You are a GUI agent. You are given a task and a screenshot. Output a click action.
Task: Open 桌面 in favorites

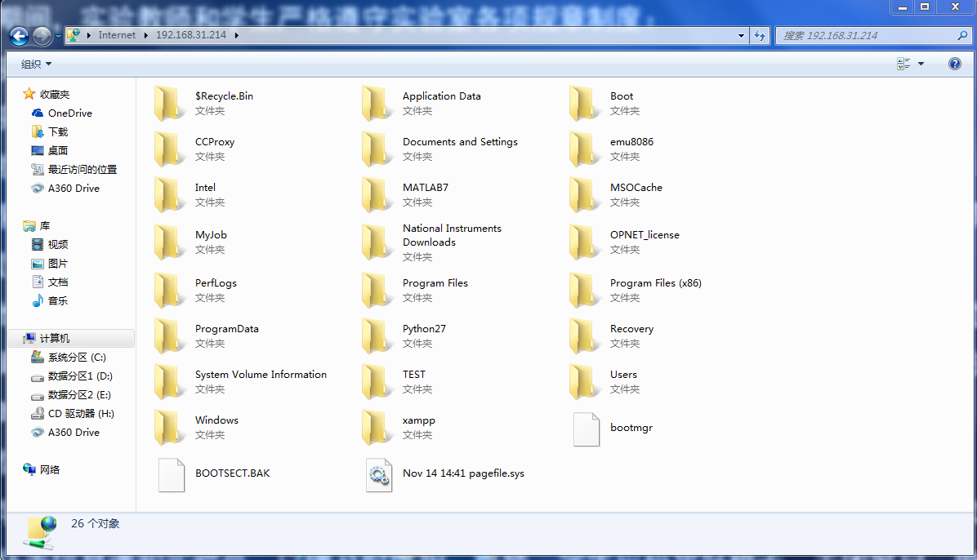point(49,150)
